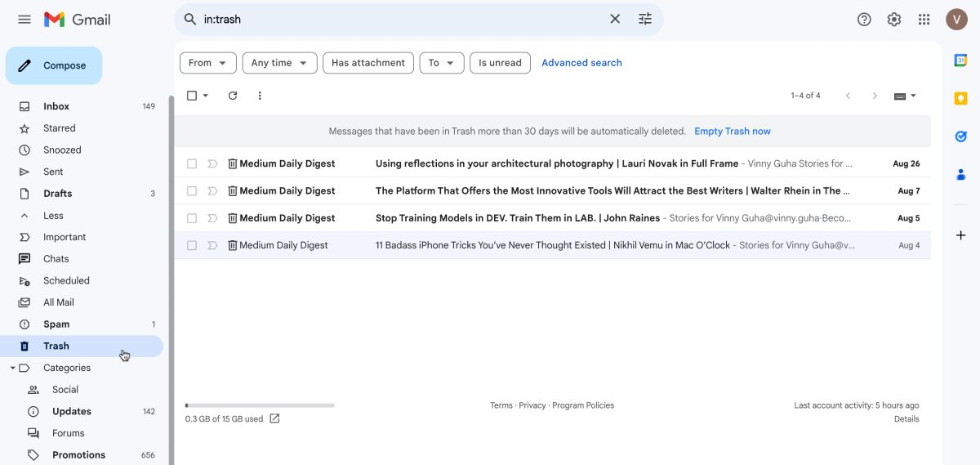Refresh the trash message list

click(x=233, y=96)
